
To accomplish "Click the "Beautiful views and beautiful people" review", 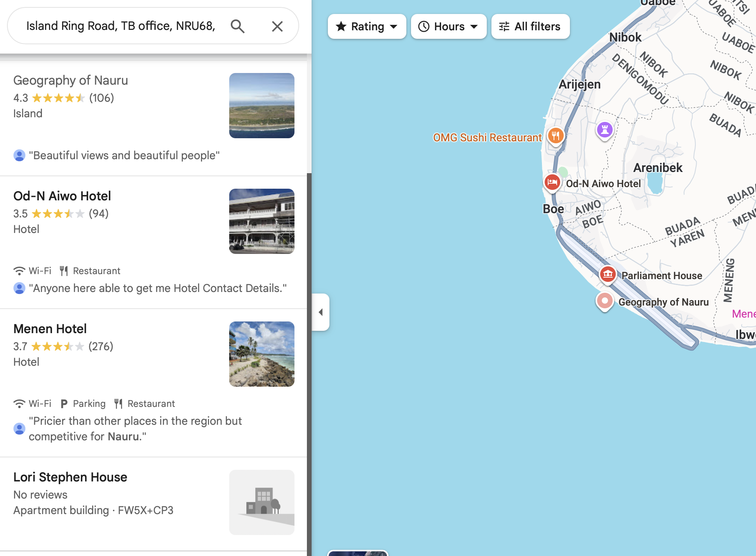I will pyautogui.click(x=124, y=155).
